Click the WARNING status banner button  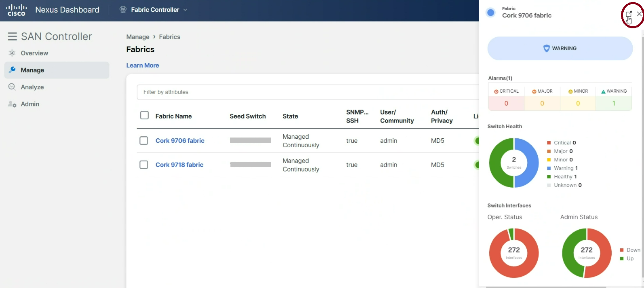tap(560, 49)
